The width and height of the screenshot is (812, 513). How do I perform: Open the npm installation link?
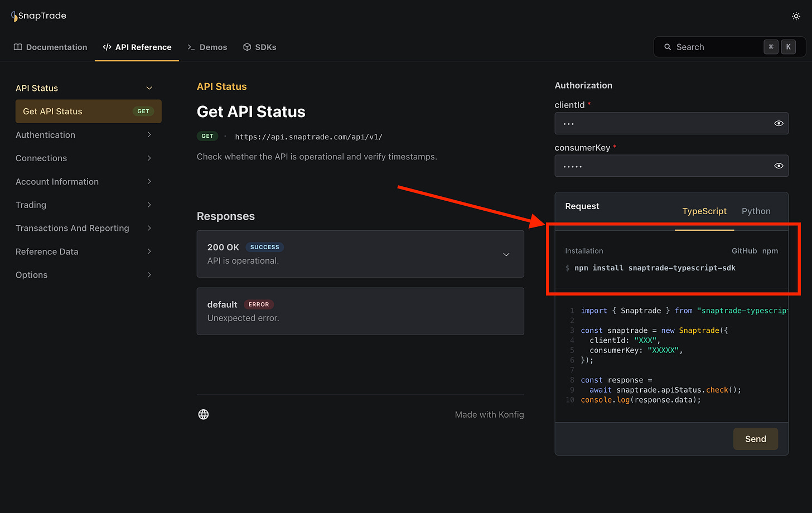tap(770, 251)
